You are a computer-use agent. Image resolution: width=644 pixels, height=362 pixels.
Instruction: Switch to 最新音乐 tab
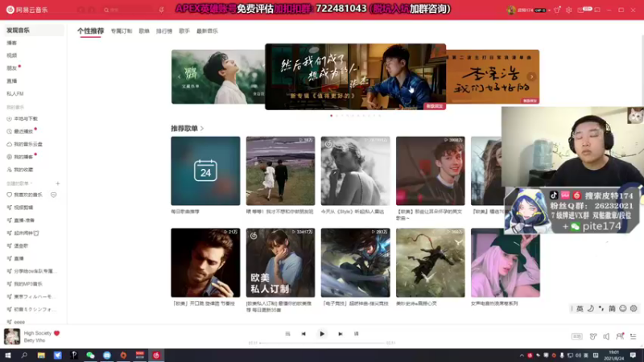click(207, 31)
